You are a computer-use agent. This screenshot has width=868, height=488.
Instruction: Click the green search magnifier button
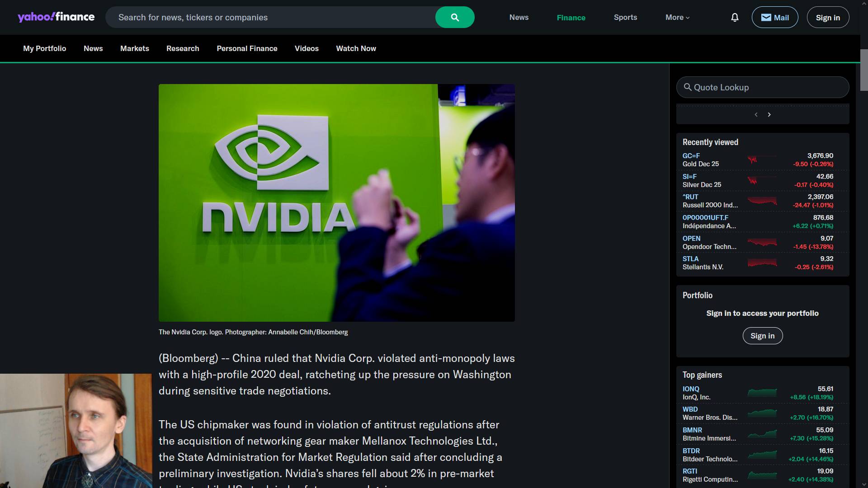[454, 18]
